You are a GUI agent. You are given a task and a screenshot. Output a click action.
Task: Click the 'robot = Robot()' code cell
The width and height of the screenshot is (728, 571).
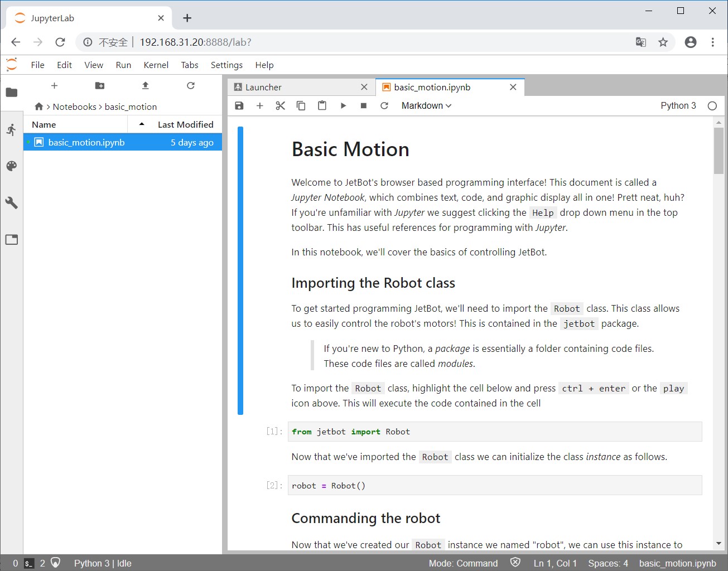(495, 485)
